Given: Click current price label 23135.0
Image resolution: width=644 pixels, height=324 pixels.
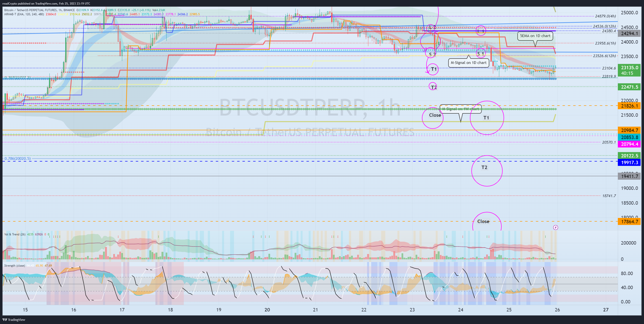Looking at the screenshot, I should point(629,68).
